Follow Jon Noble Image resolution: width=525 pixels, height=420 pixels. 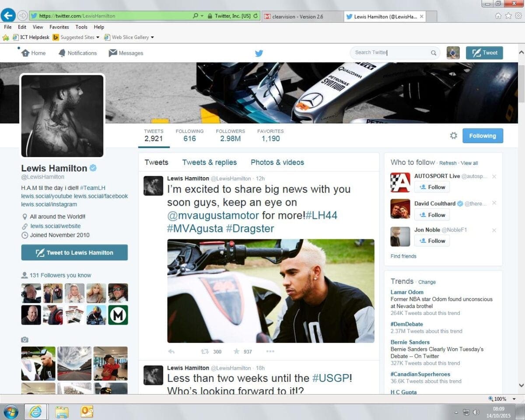[x=432, y=241]
